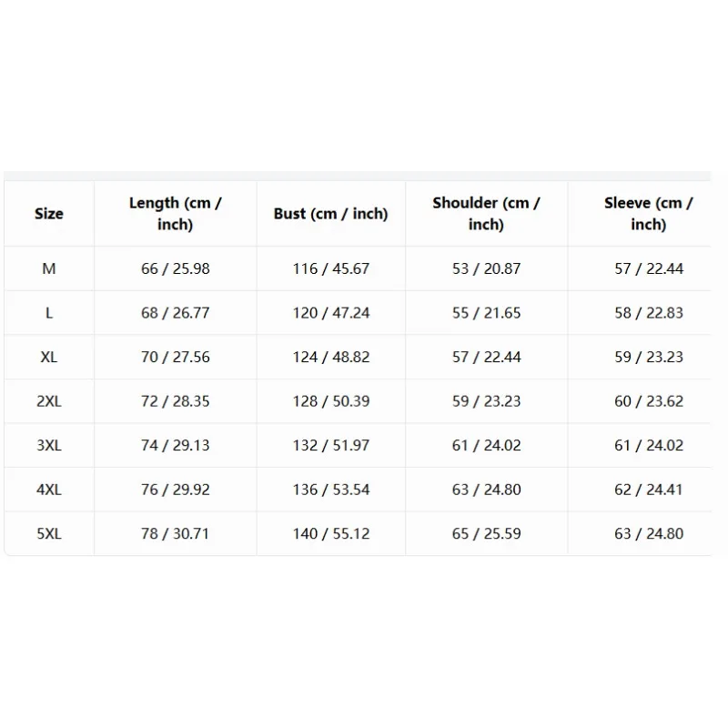
Task: Click bust value 132 / 51.97
Action: (330, 445)
